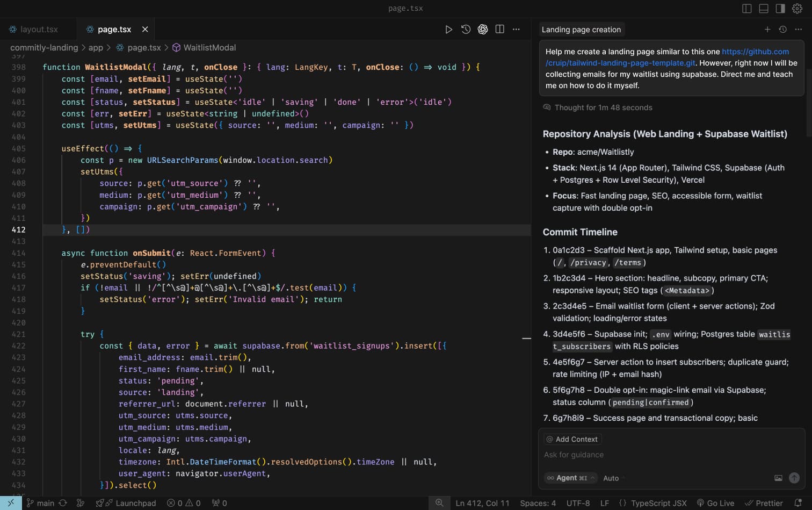Select WaitlistModal in the breadcrumb
Screen dimensions: 812x510
[209, 48]
